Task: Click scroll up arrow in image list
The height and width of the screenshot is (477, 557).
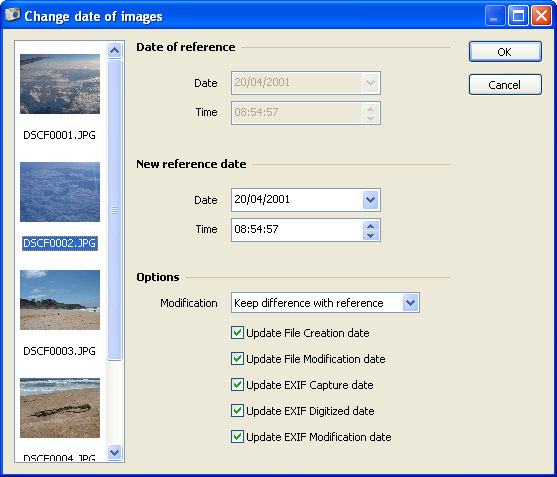Action: point(114,50)
